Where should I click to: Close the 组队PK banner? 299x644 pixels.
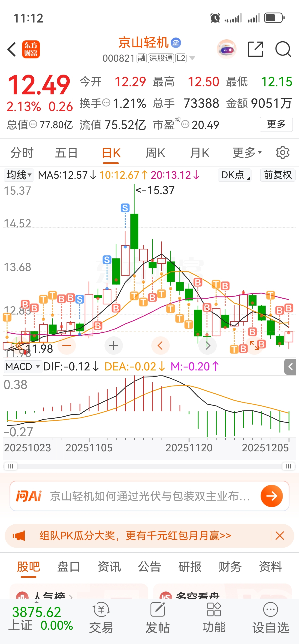(279, 536)
